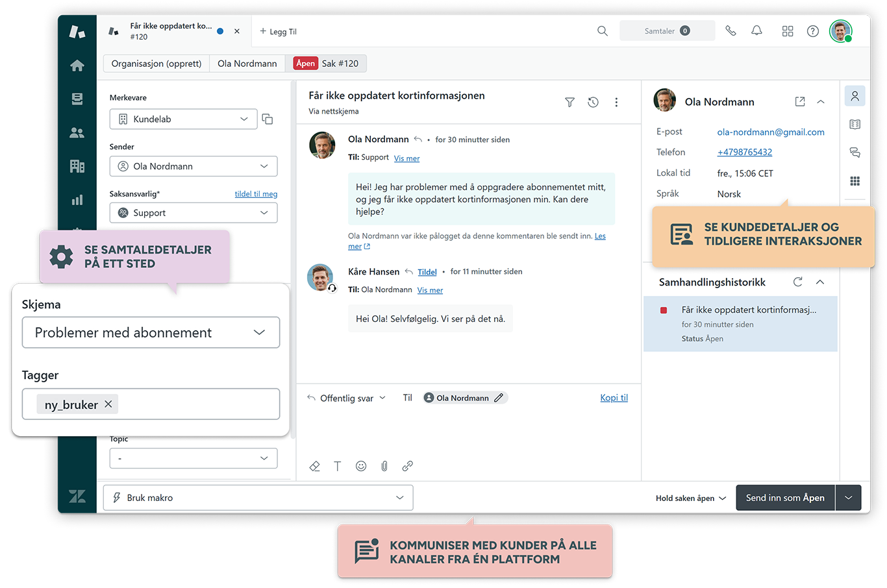
Task: Insert emoji in reply
Action: click(x=361, y=466)
